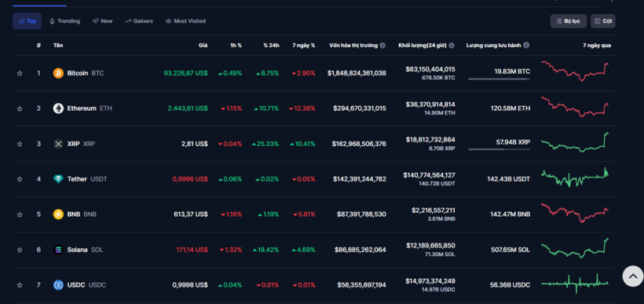644x304 pixels.
Task: Click the Bitcoin coin logo icon
Action: point(58,73)
